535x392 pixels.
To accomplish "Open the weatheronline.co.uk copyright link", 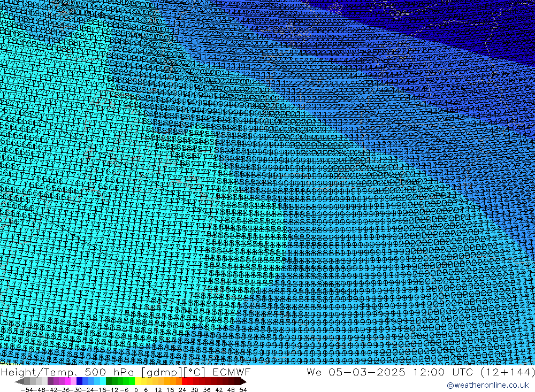I will (487, 385).
